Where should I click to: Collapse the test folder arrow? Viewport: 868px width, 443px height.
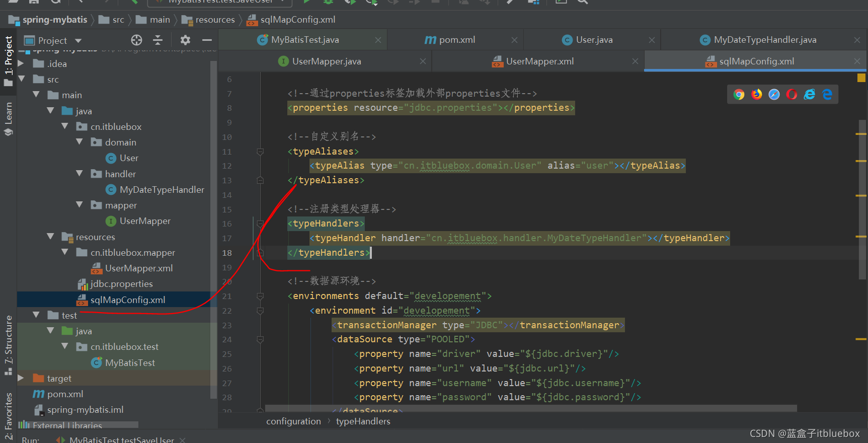36,315
